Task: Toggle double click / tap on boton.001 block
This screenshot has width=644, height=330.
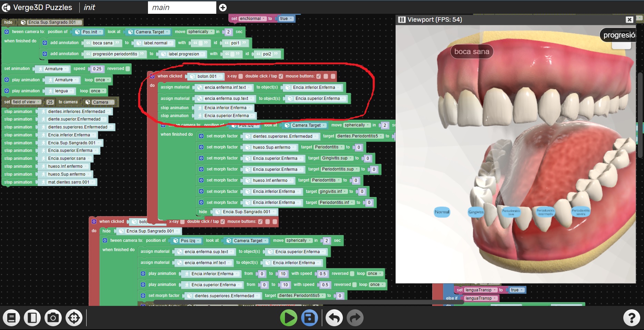Action: pos(281,76)
